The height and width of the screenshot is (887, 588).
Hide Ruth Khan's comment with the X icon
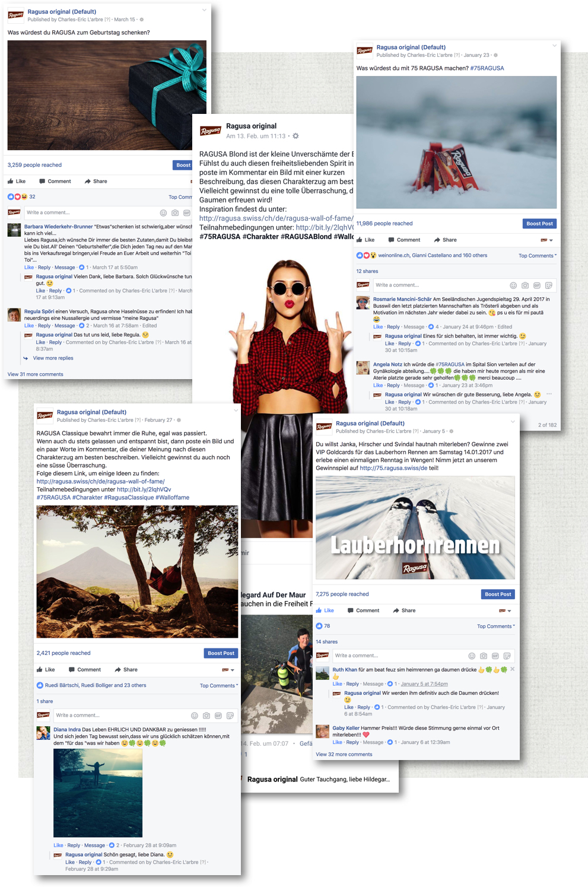[x=513, y=669]
